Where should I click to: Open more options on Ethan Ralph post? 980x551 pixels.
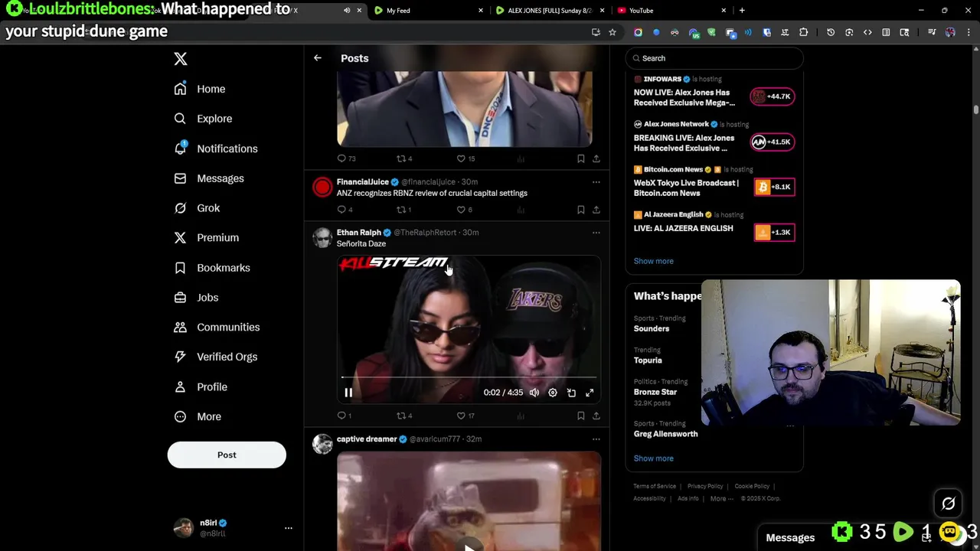point(596,233)
